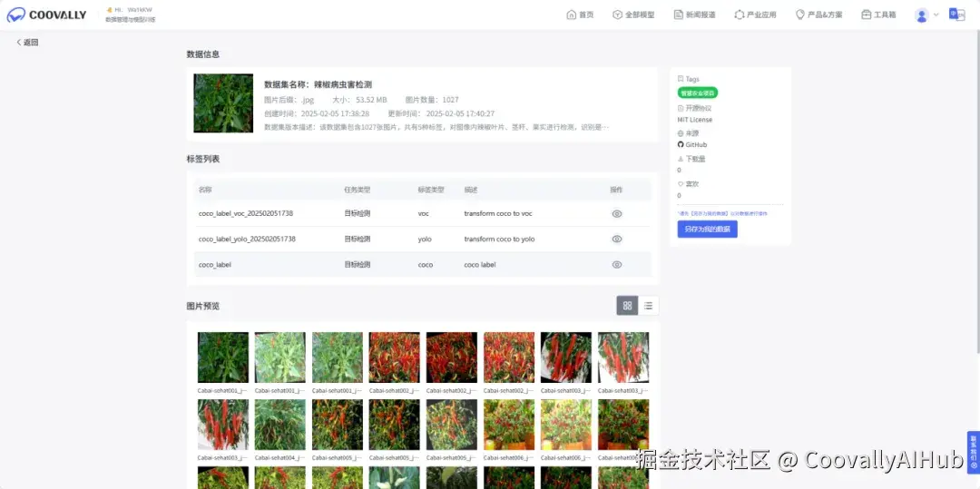Click the MIT License text

(695, 120)
